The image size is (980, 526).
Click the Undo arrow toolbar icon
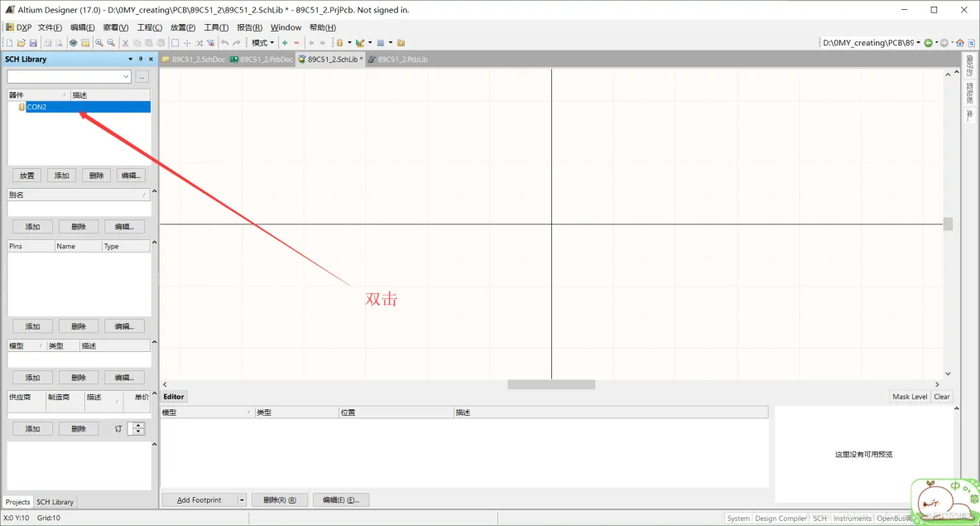click(x=225, y=42)
